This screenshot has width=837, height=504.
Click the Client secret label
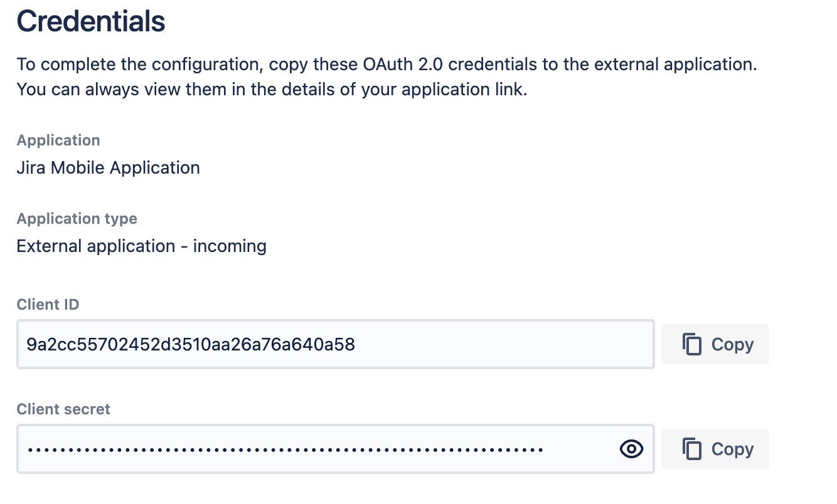63,409
